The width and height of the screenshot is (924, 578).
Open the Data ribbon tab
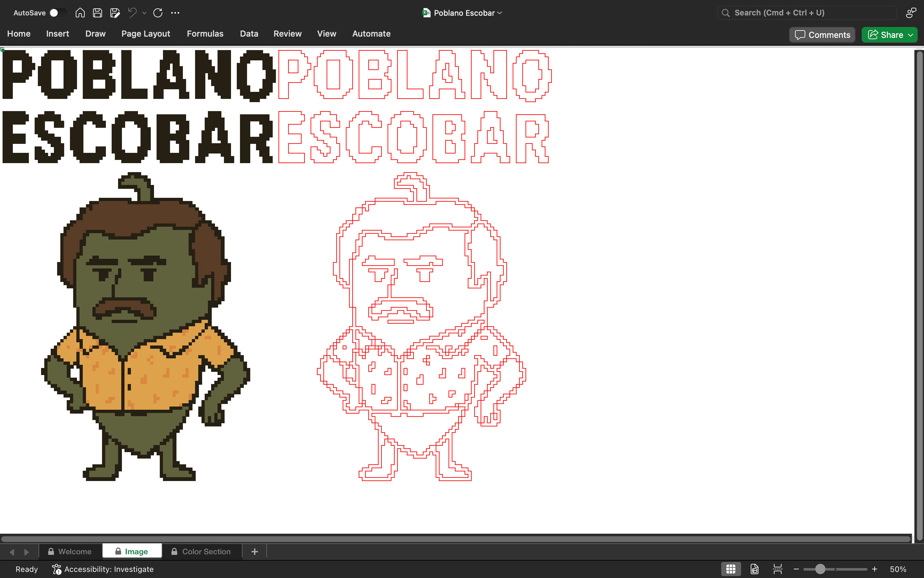click(249, 34)
